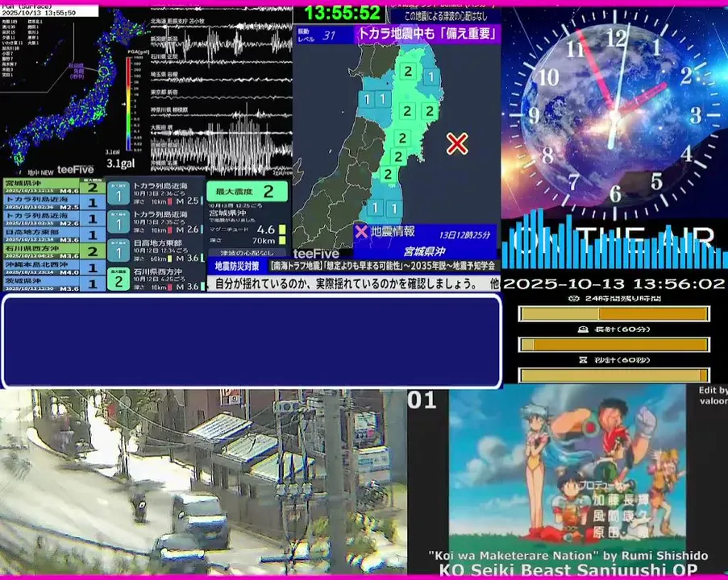Click the この地震による津波の心配なし banner

click(x=446, y=16)
